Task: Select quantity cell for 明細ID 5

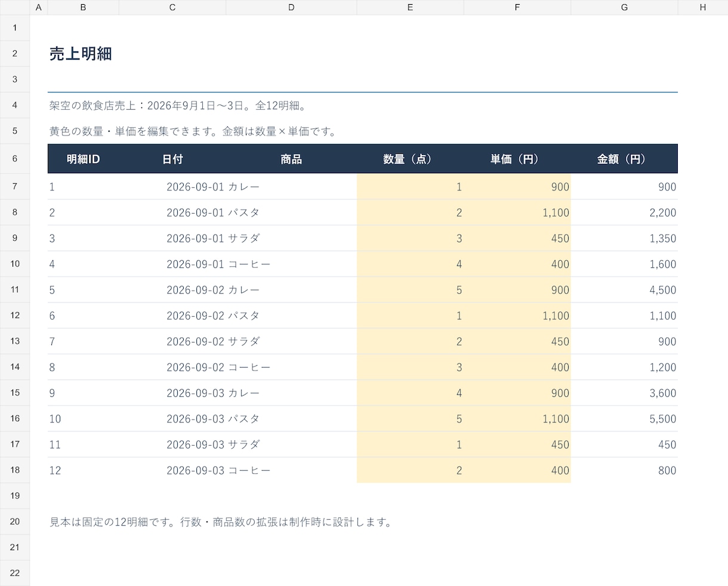Action: 410,290
